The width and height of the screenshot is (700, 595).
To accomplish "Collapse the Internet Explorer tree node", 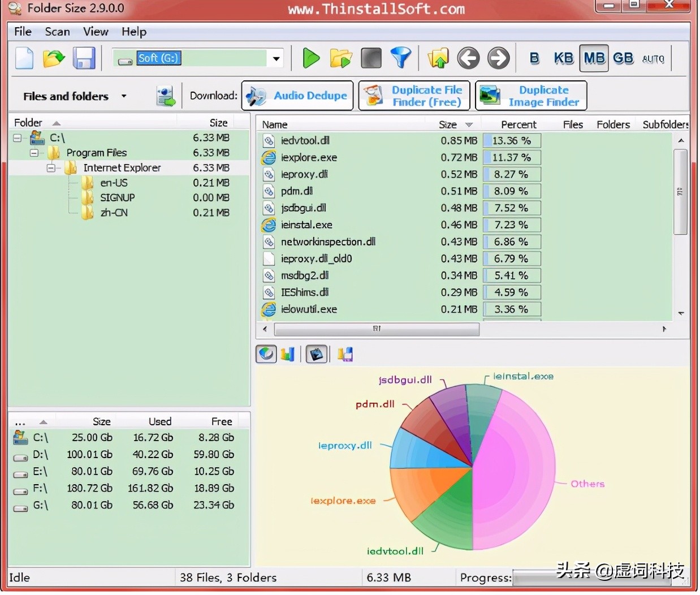I will pos(51,168).
